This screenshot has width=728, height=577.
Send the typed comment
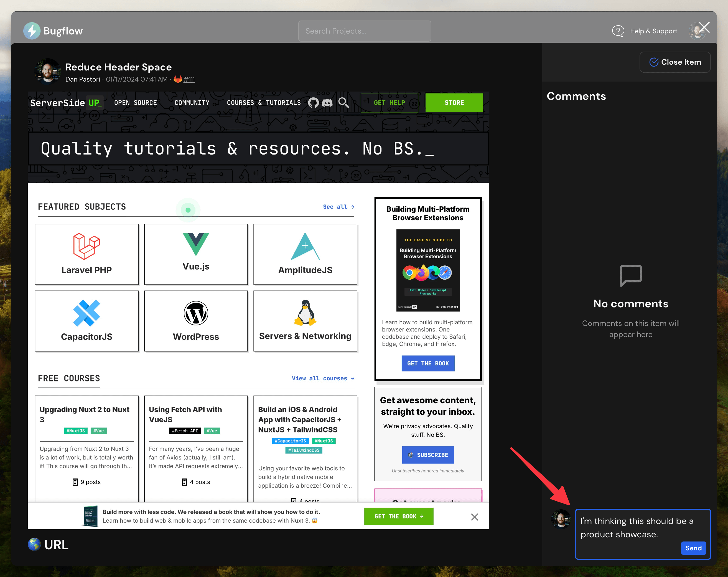[693, 548]
